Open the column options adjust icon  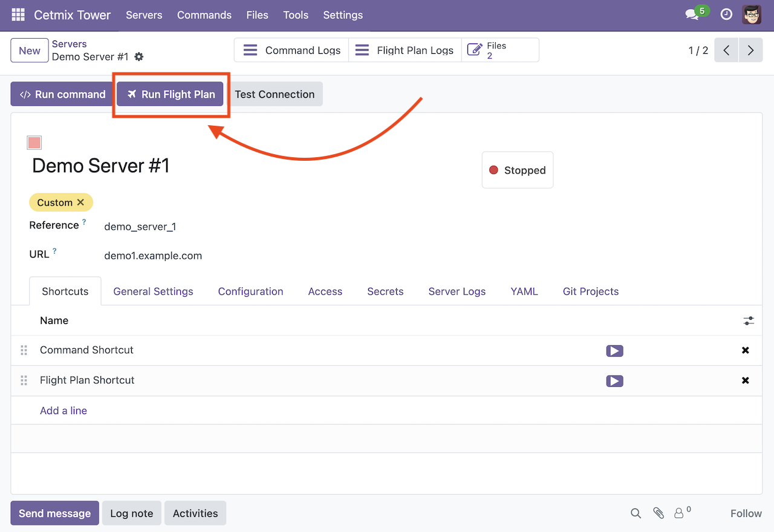pyautogui.click(x=749, y=321)
